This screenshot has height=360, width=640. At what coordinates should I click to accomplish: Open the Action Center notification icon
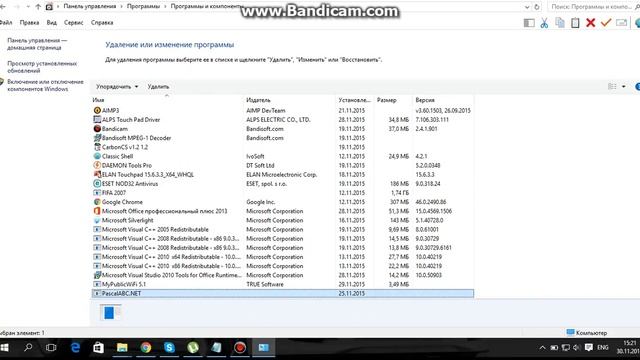point(589,348)
